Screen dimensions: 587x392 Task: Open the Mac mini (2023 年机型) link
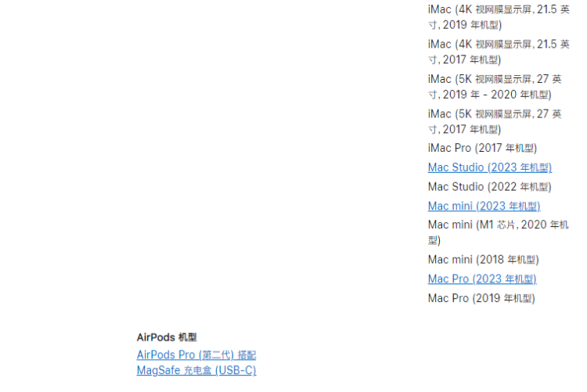(484, 206)
